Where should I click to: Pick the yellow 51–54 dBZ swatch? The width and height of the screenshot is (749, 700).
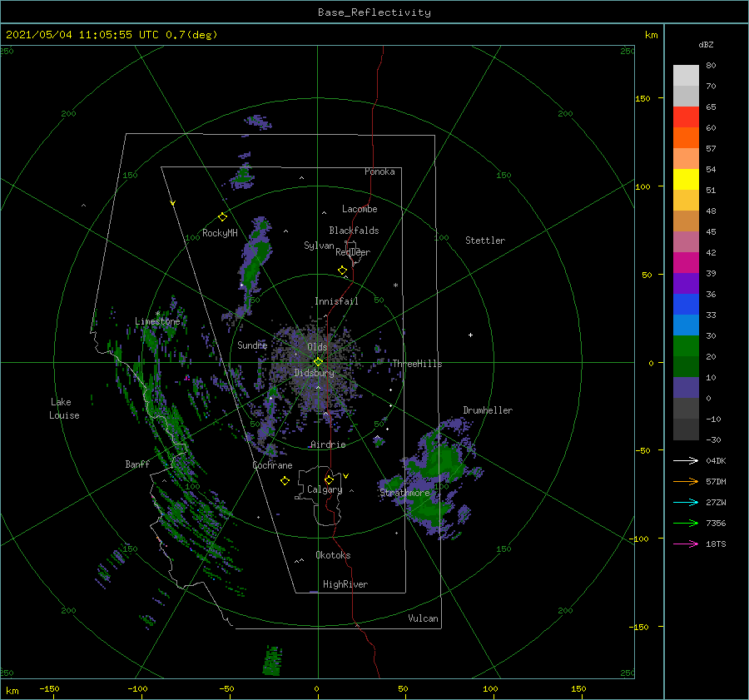coord(686,180)
